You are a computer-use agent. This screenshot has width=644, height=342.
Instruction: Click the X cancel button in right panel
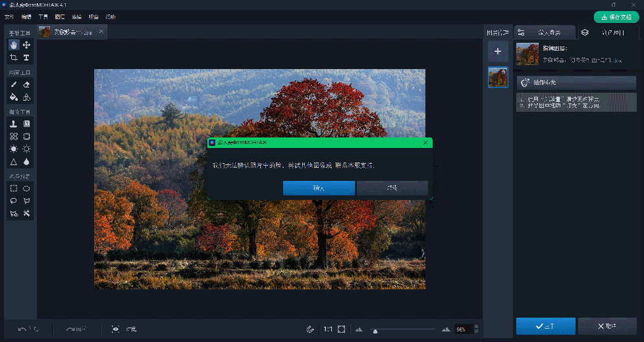[x=607, y=326]
